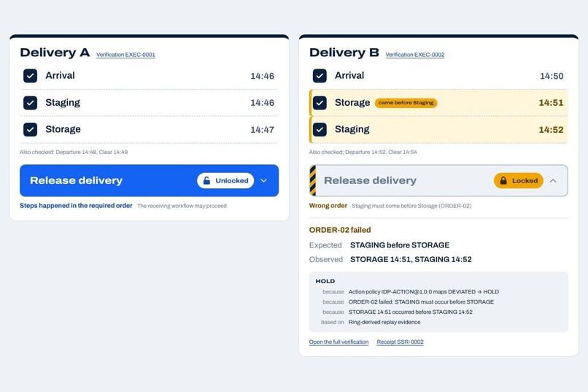Click the 'Expected' field label

tap(325, 245)
